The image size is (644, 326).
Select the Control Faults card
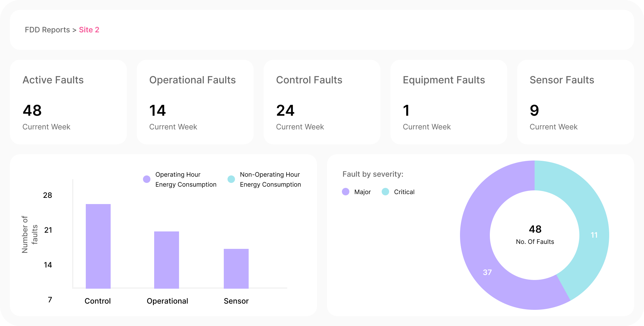[322, 102]
